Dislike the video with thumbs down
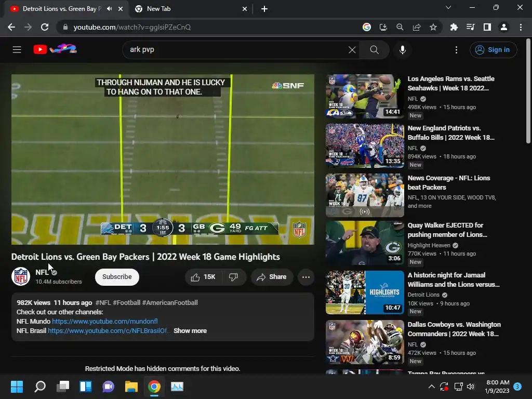The image size is (532, 399). [x=233, y=277]
